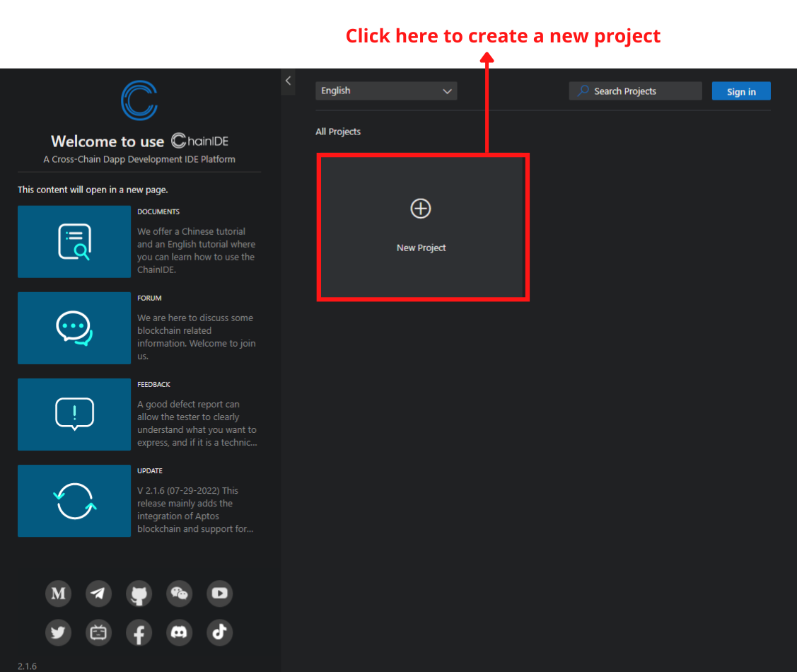This screenshot has height=672, width=797.
Task: Collapse the welcome sidebar with chevron
Action: [288, 81]
